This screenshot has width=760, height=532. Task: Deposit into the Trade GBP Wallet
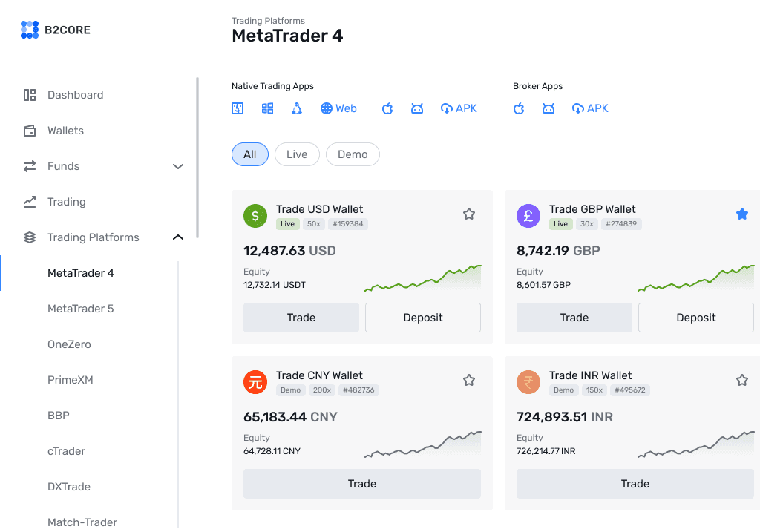[695, 317]
